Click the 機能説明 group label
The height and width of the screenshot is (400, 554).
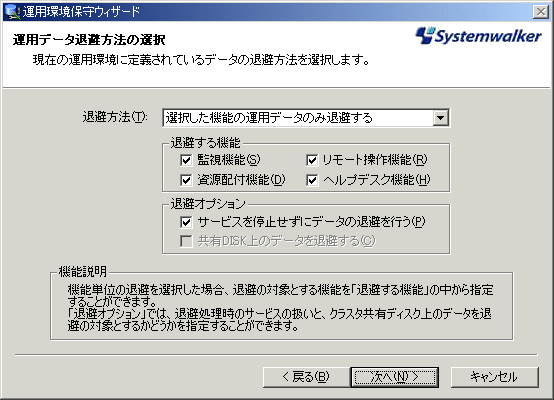[82, 271]
